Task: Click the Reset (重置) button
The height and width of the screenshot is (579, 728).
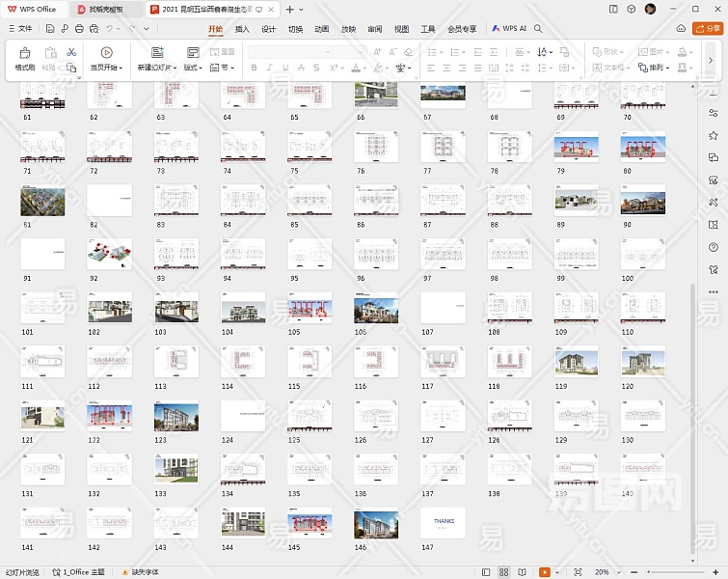Action: (223, 52)
